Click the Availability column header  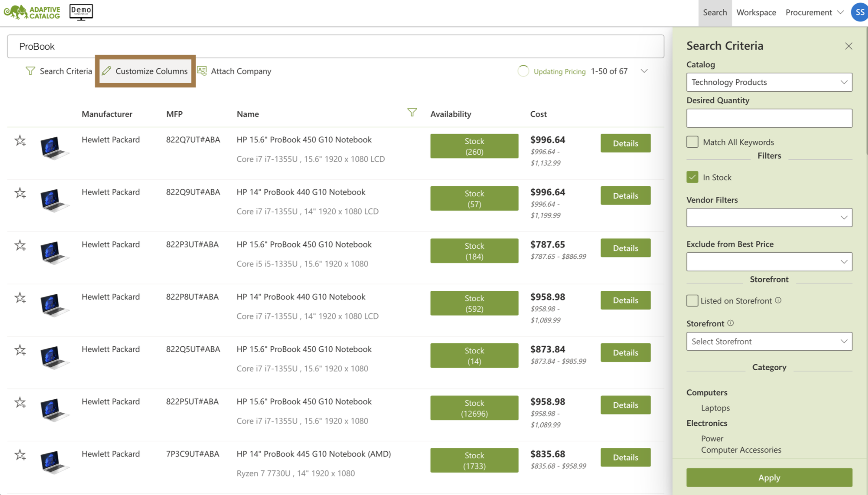[450, 114]
